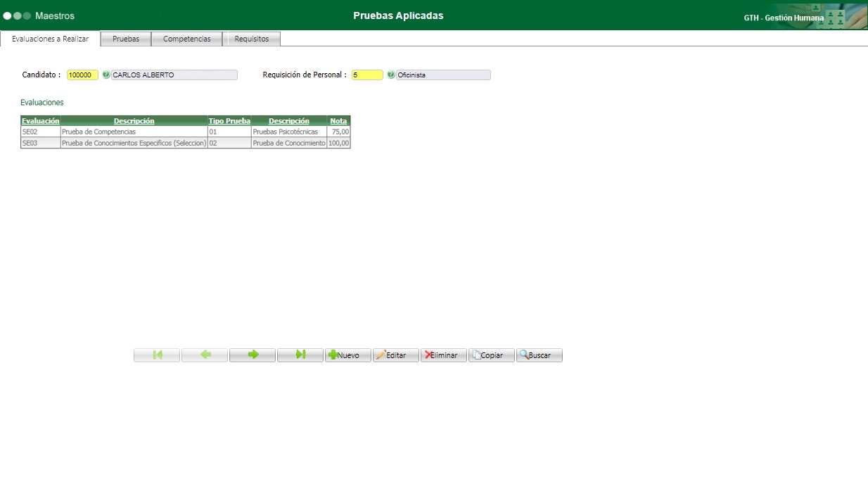Click the Prueba de Conocimiento cell
868x491 pixels.
coord(289,143)
